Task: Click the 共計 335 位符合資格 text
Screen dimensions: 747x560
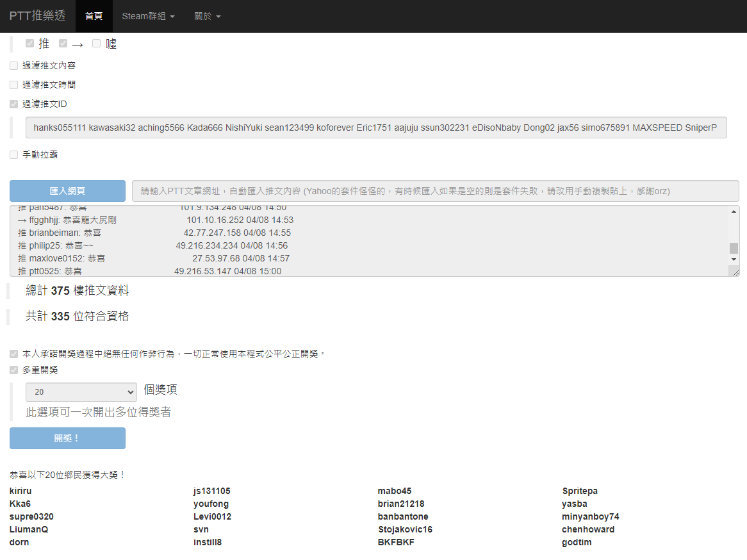Action: [x=77, y=317]
